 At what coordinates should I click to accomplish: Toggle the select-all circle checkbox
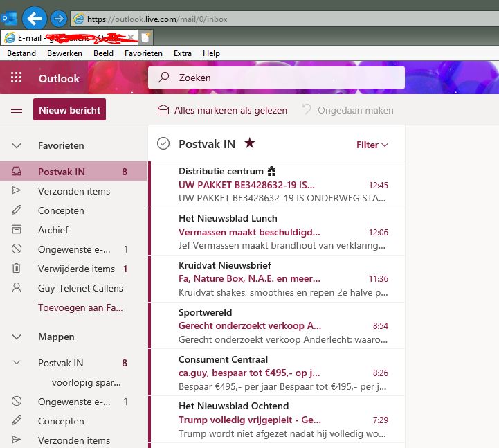[x=163, y=144]
